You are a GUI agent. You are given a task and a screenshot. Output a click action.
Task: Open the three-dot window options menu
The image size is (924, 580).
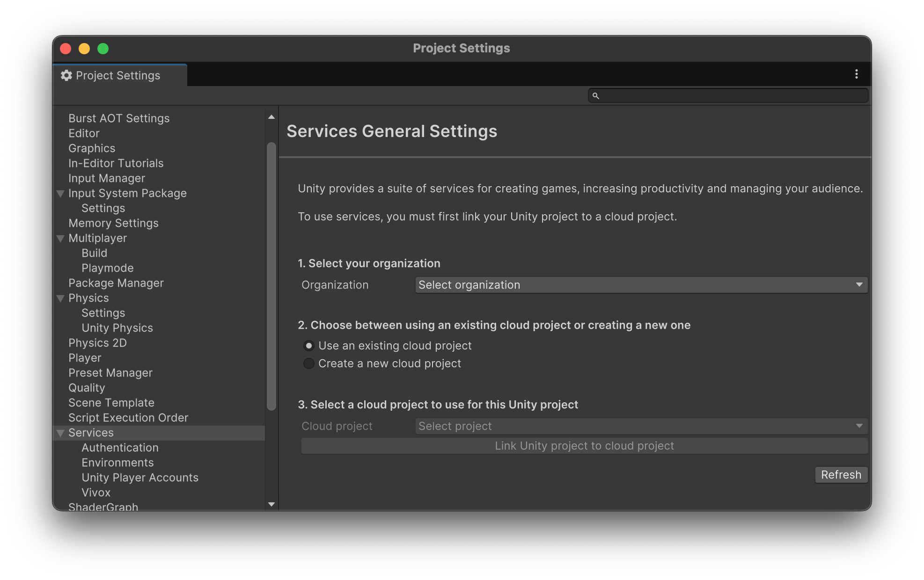point(856,74)
